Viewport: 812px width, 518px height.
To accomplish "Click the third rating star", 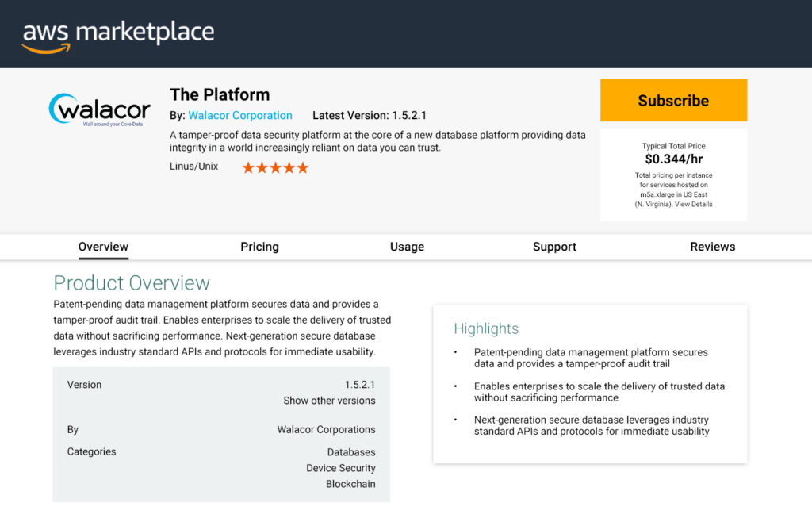I will (275, 167).
